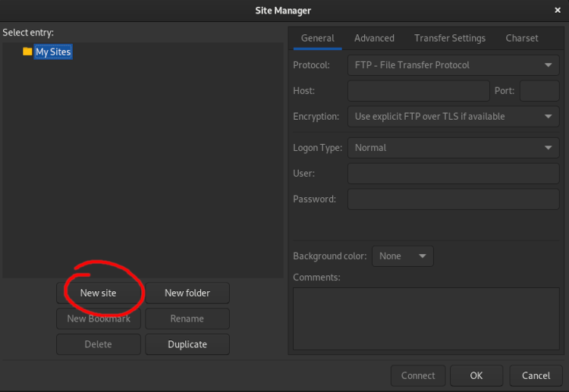Viewport: 569px width, 392px height.
Task: Create a New folder
Action: pos(187,293)
